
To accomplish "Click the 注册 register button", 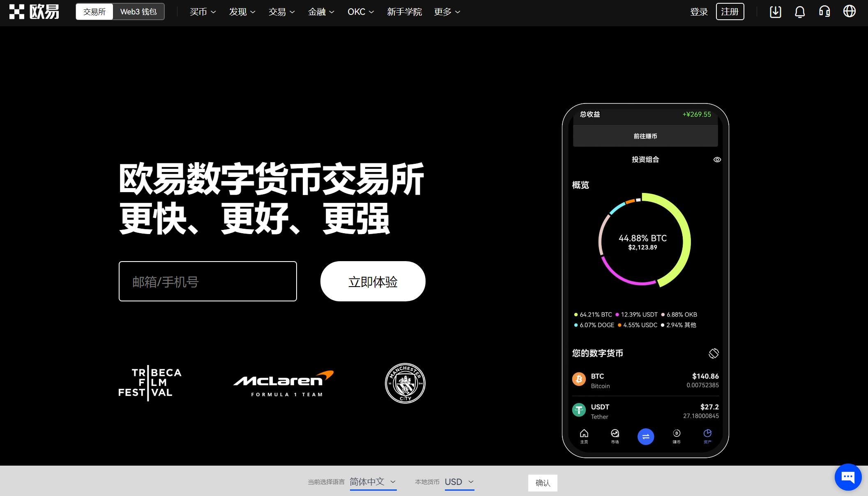I will point(730,12).
